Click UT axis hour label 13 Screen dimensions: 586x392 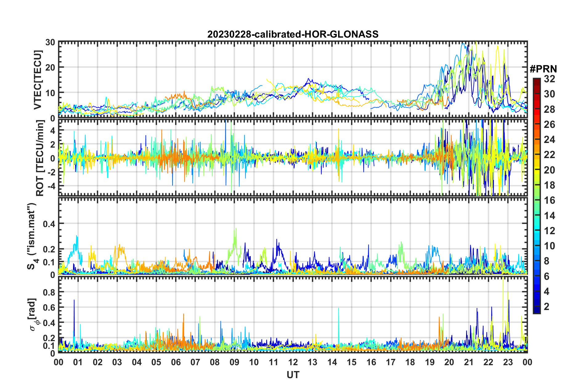click(312, 362)
